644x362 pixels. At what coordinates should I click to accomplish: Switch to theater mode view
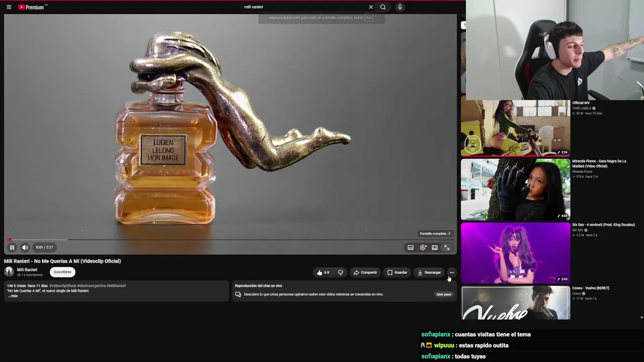click(x=435, y=247)
